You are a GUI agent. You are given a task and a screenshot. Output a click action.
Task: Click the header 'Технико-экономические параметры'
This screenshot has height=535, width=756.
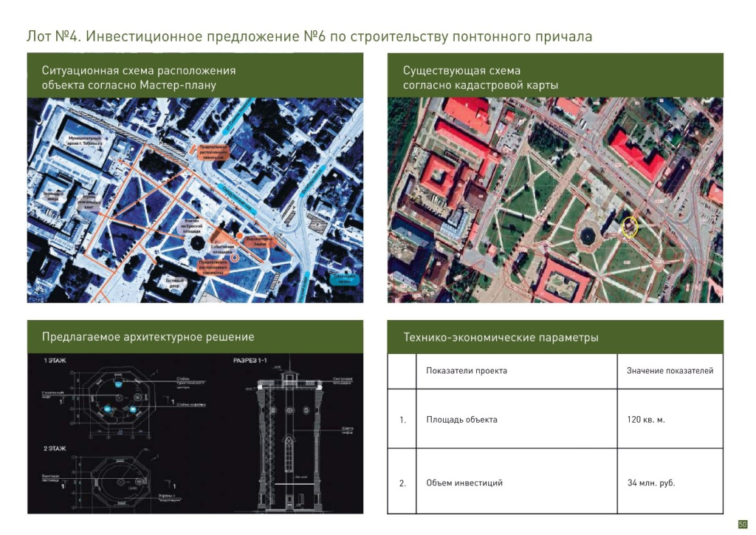pos(501,337)
